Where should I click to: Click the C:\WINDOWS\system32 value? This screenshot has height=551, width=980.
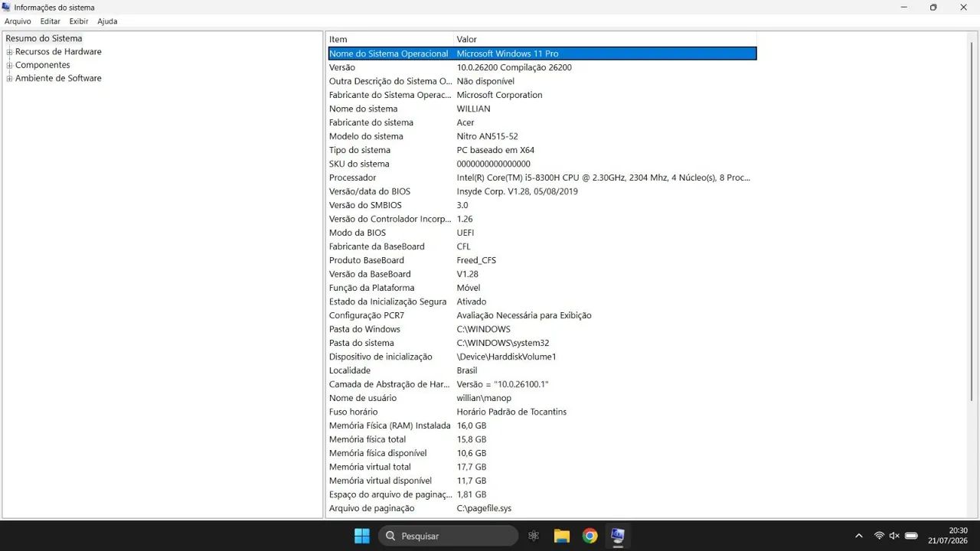click(503, 343)
